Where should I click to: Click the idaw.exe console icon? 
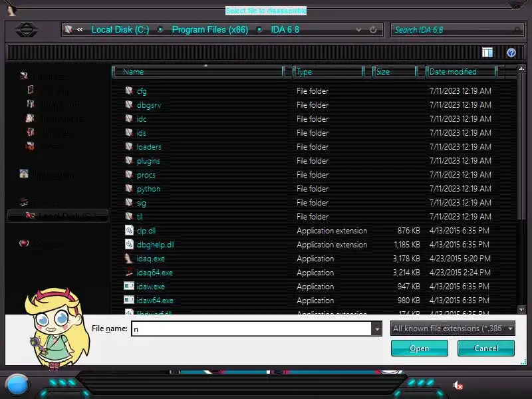pos(129,286)
